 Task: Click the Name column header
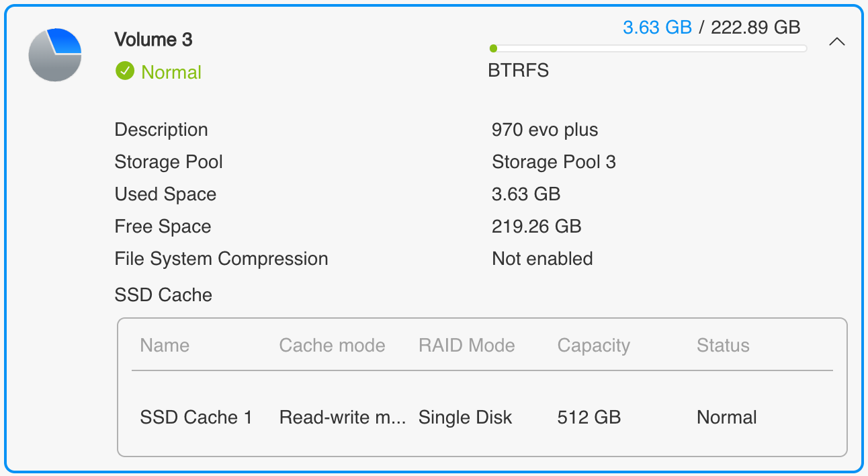[x=165, y=346]
